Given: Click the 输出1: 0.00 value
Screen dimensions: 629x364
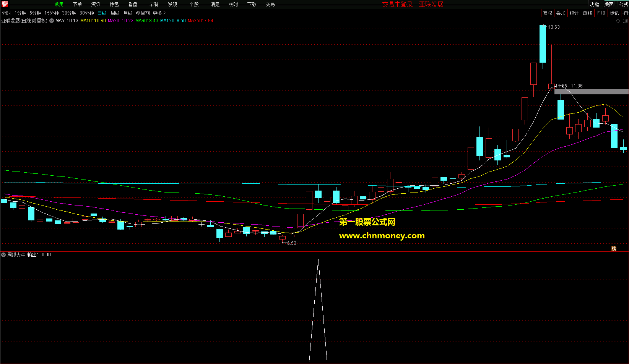Looking at the screenshot, I should 39,255.
